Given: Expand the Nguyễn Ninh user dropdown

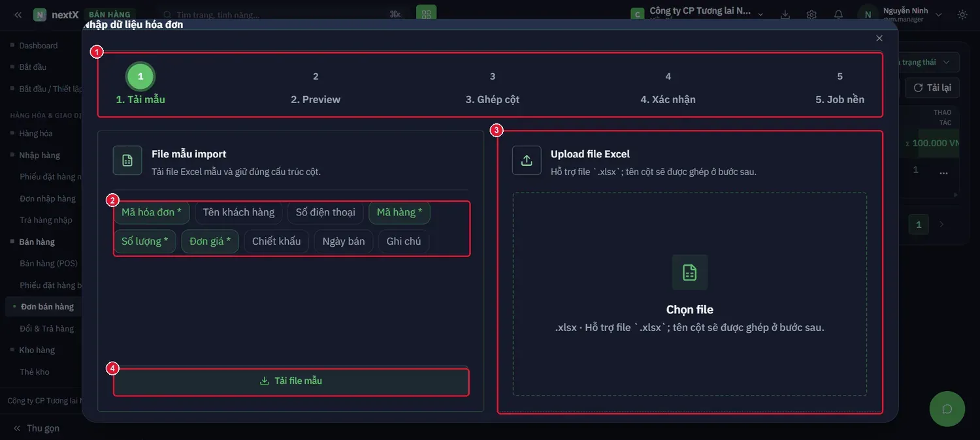Looking at the screenshot, I should [939, 14].
